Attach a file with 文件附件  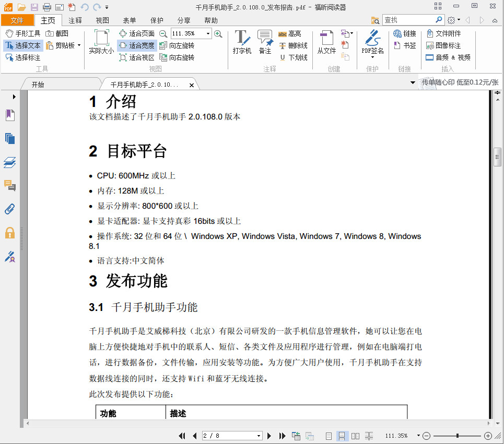(444, 33)
